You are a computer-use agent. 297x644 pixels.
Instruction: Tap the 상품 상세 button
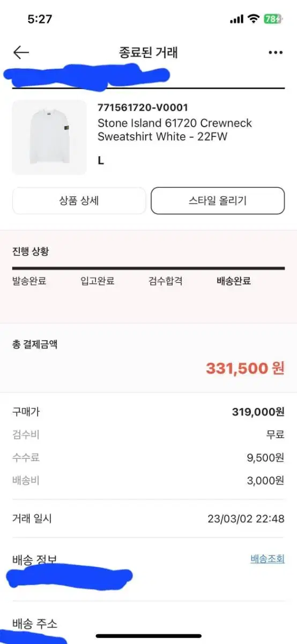[79, 201]
